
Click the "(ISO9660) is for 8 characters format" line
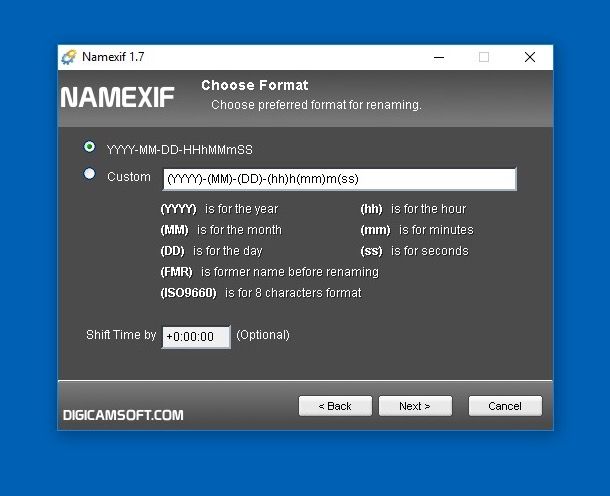[261, 293]
